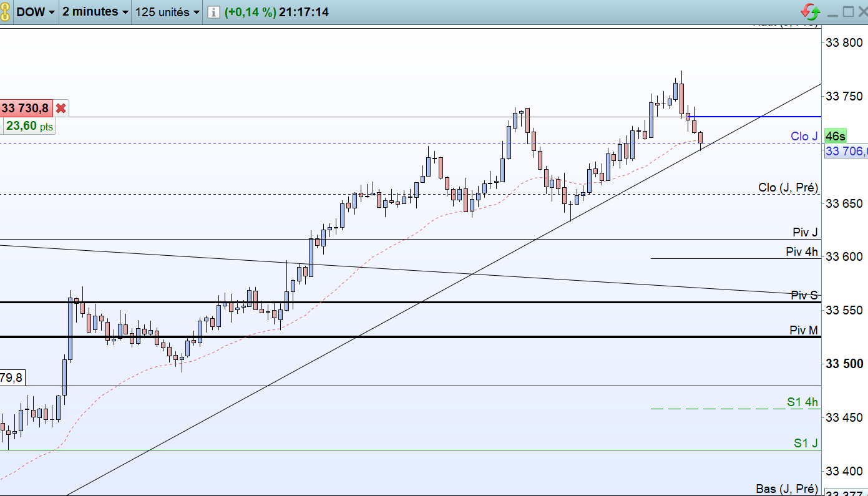The height and width of the screenshot is (496, 868).
Task: Select the Piv J pivot line label
Action: (x=805, y=232)
